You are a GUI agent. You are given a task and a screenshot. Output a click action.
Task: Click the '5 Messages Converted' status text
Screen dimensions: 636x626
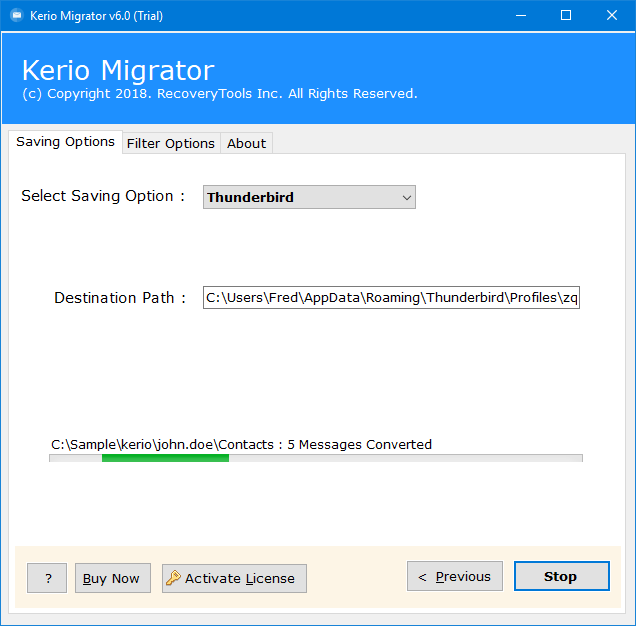359,444
